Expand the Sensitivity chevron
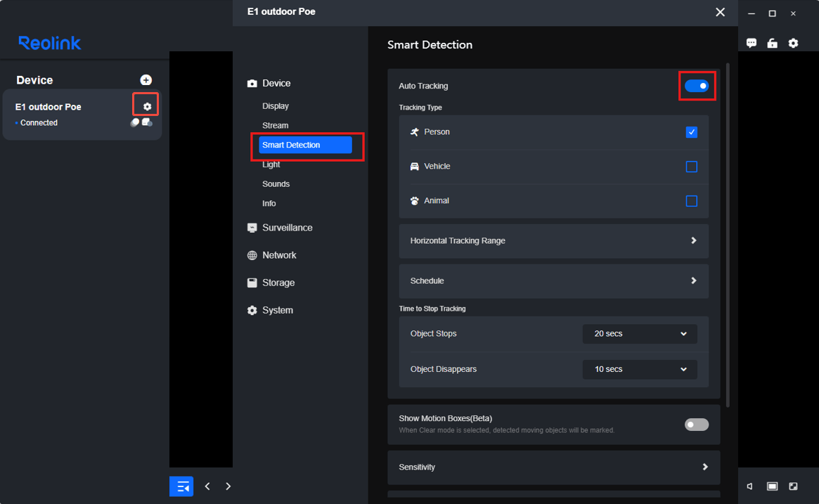 (705, 467)
